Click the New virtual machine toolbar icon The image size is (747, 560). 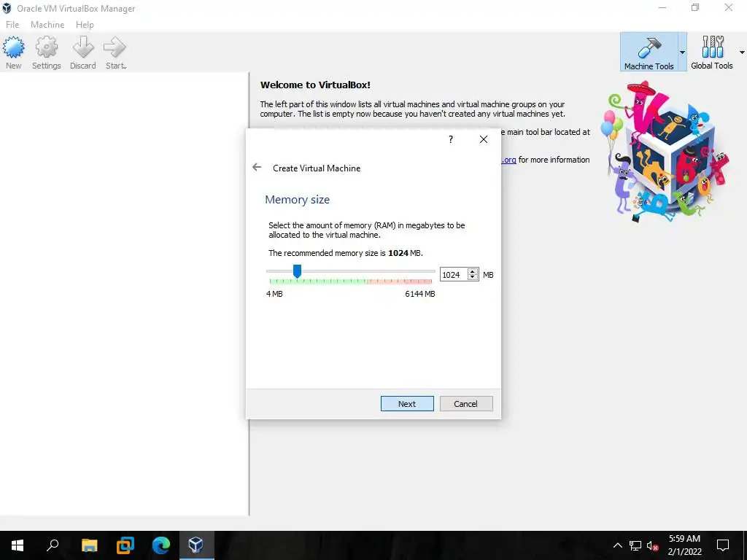(x=13, y=52)
